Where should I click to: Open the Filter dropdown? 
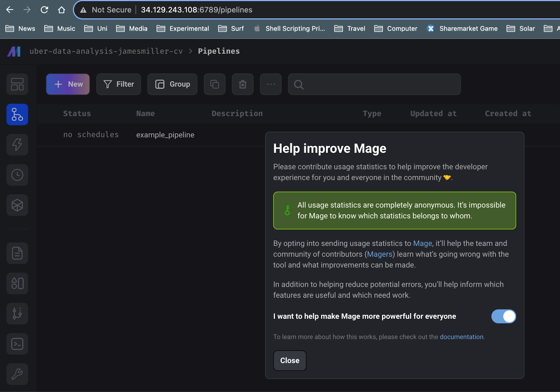click(119, 84)
